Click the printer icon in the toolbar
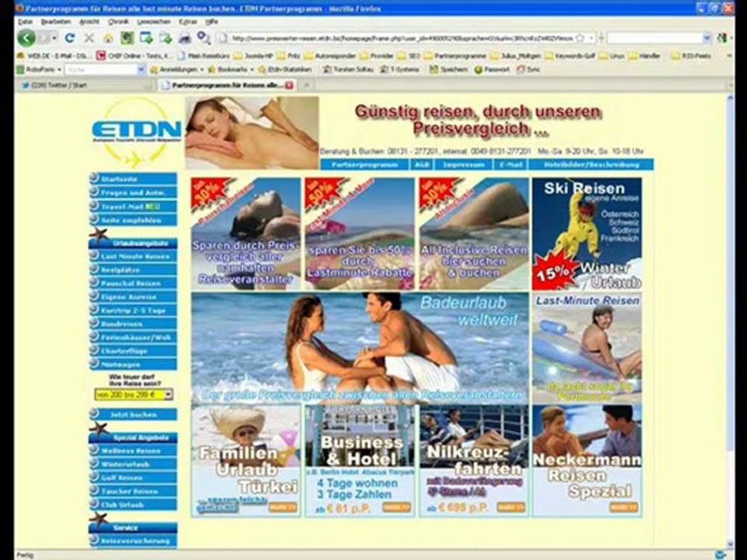The height and width of the screenshot is (560, 747). tap(185, 38)
